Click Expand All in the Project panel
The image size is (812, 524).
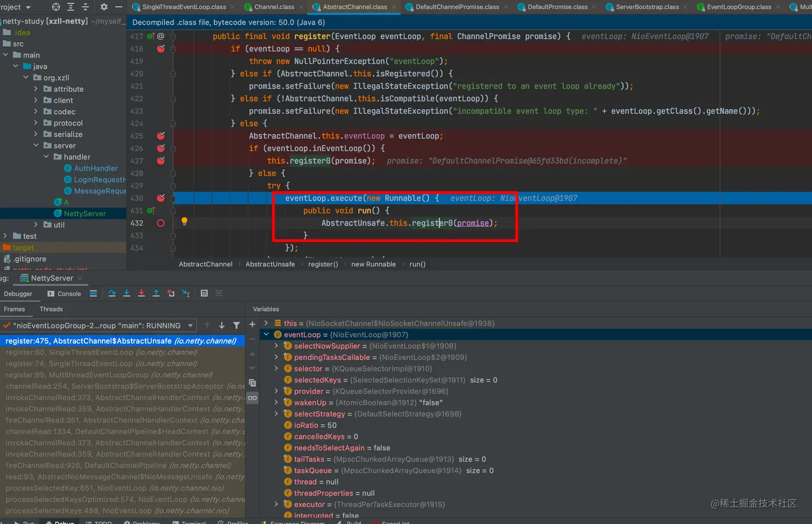coord(70,7)
